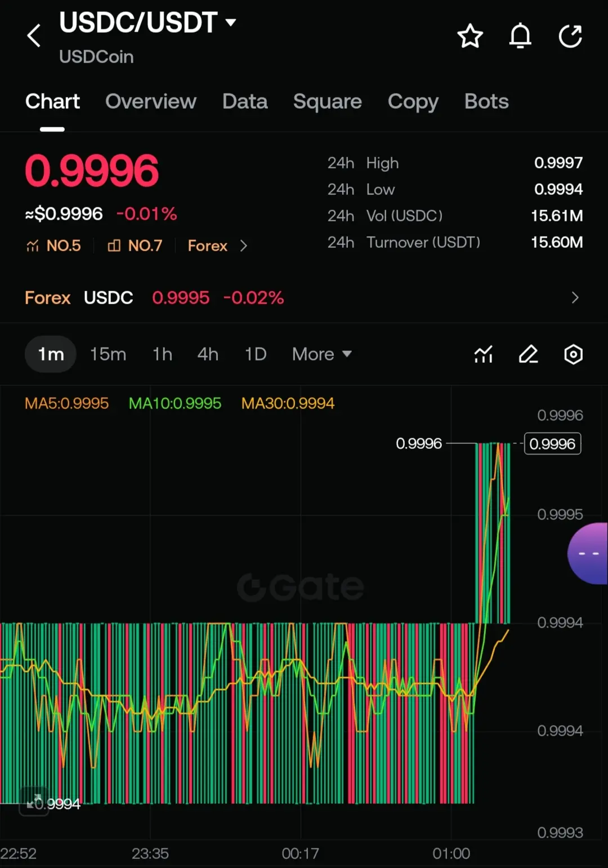Screen dimensions: 608x868
Task: Select the 1h timeframe
Action: coord(162,354)
